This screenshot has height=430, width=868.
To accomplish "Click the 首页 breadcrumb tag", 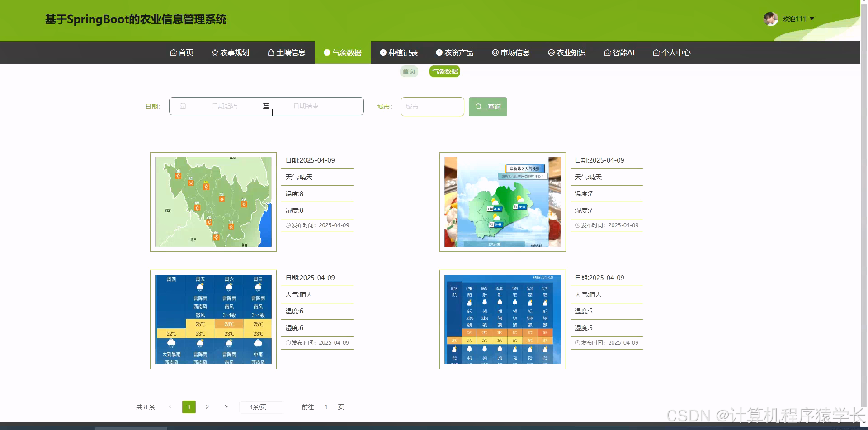I will click(409, 71).
